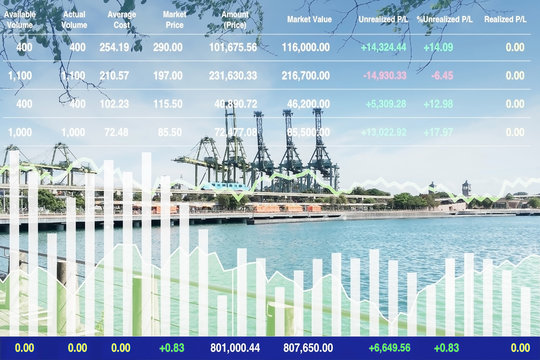Select the amount 231,630.33
This screenshot has height=360, width=540.
click(x=233, y=75)
